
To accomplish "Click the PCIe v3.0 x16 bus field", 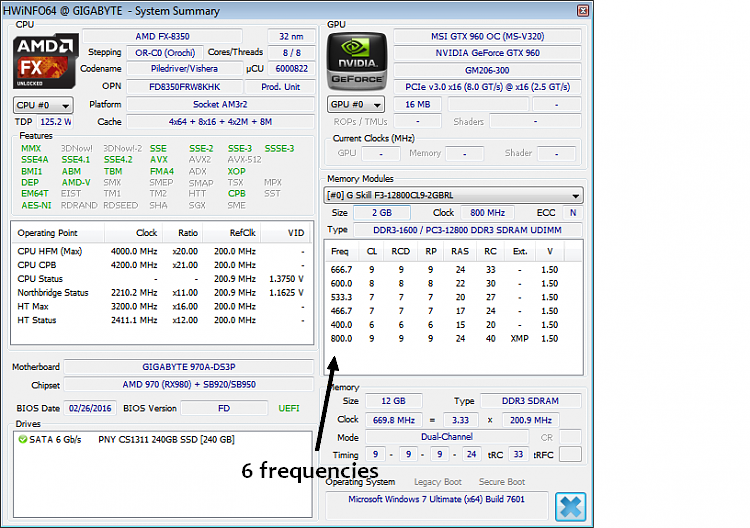I will [487, 87].
